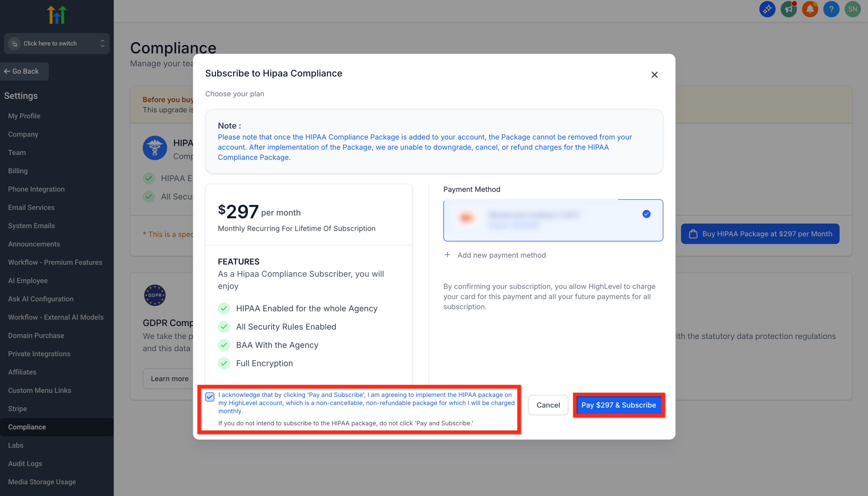Open the SN profile avatar
This screenshot has height=496, width=868.
tap(853, 9)
